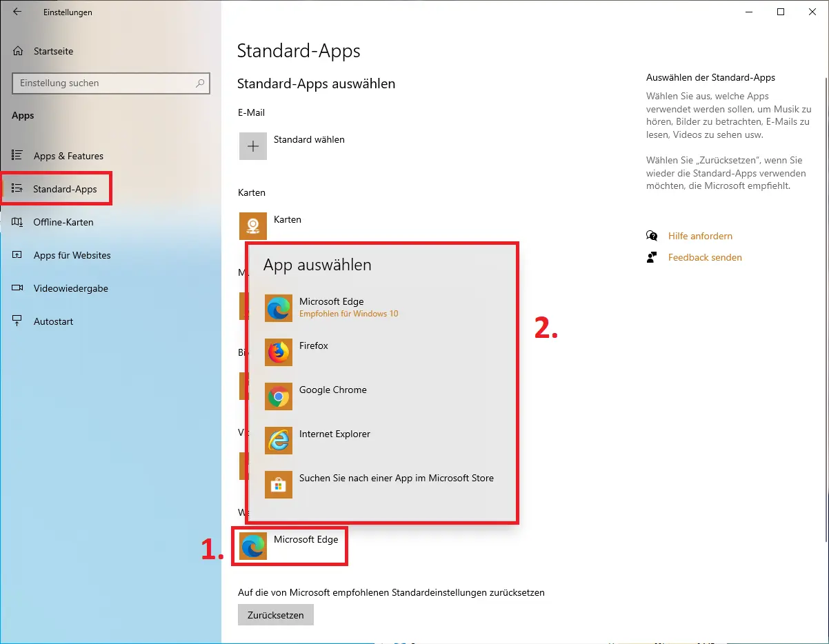Click Hilfe anfordern link
The width and height of the screenshot is (829, 644).
[699, 236]
